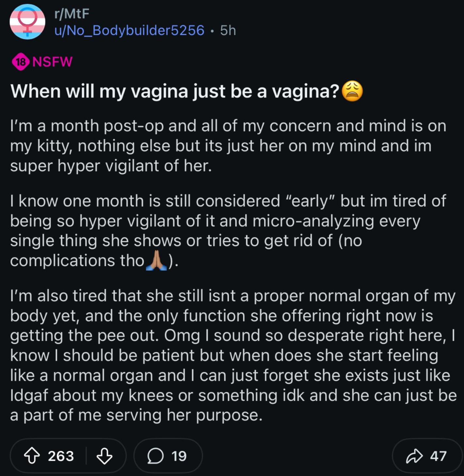Click the divider between upvote and downvote
This screenshot has width=464, height=476.
pos(86,455)
